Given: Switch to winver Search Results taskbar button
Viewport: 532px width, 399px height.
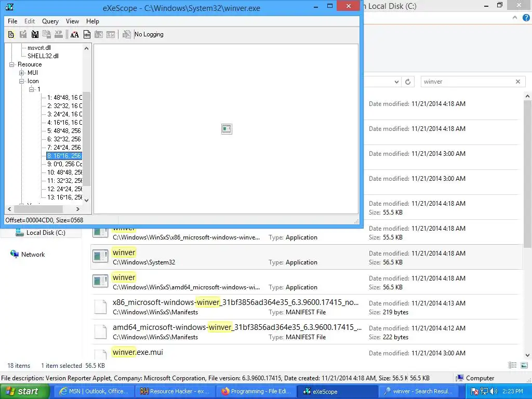Looking at the screenshot, I should 419,391.
